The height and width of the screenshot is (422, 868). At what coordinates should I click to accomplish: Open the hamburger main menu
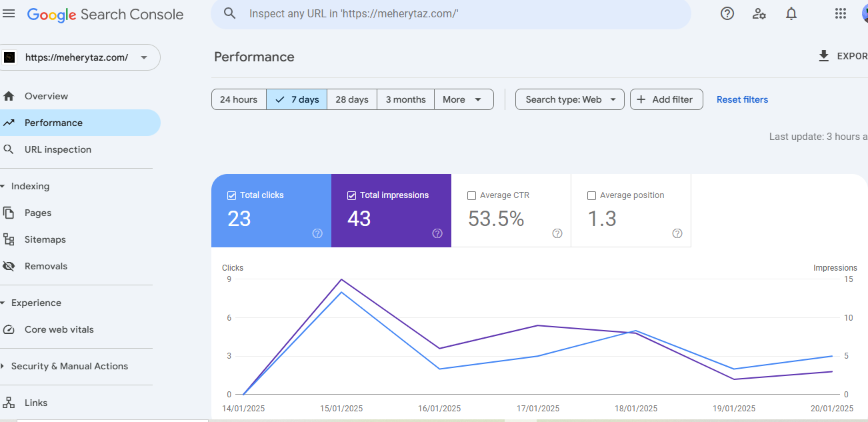click(x=9, y=13)
